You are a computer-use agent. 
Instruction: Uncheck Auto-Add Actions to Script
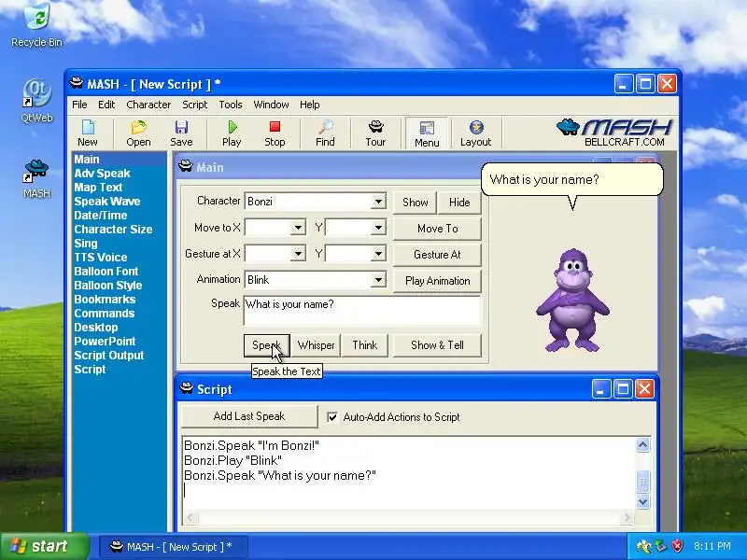click(x=332, y=417)
